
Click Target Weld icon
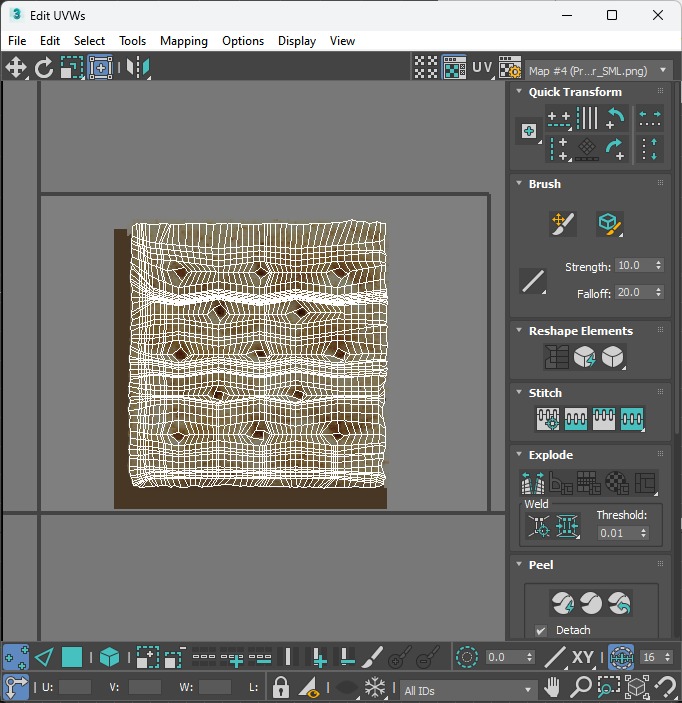(539, 526)
